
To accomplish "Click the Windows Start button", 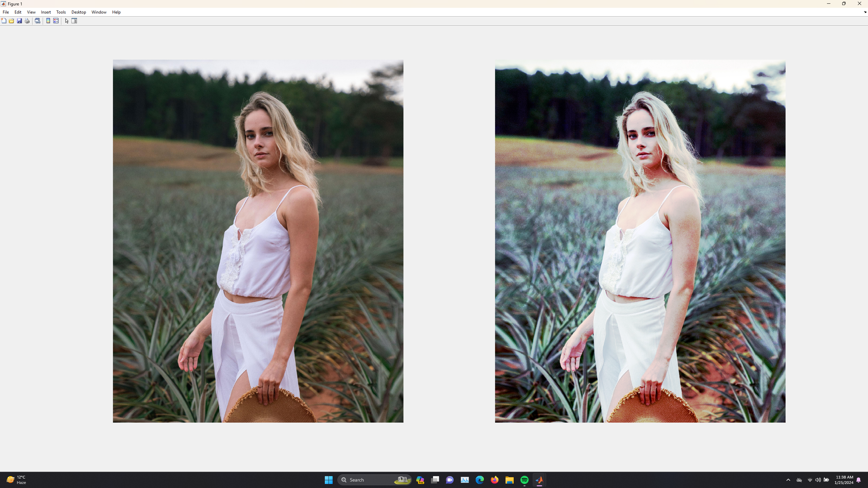I will (328, 480).
